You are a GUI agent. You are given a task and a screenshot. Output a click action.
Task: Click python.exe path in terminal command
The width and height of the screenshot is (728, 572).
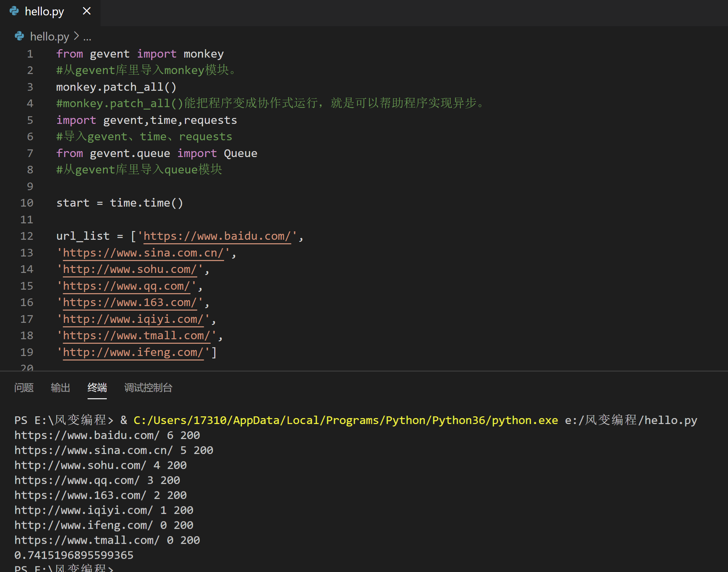346,420
